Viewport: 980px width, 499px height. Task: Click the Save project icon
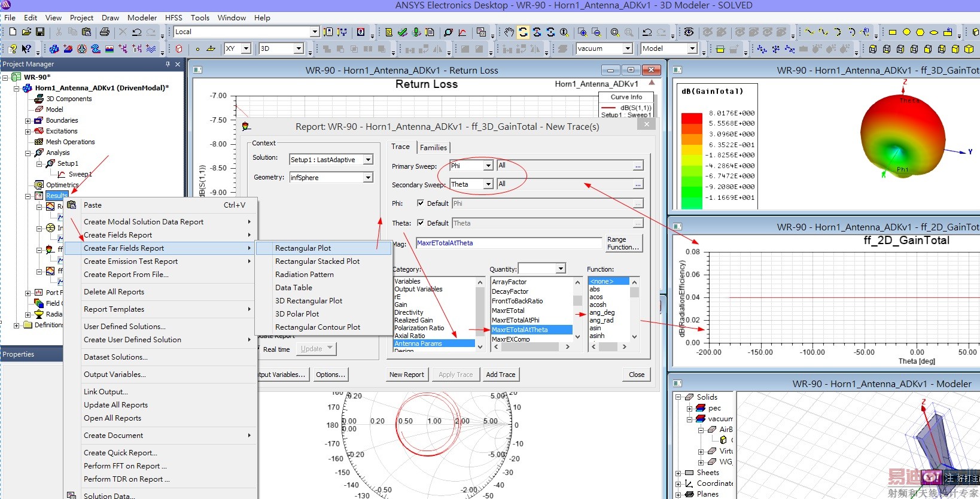(40, 32)
